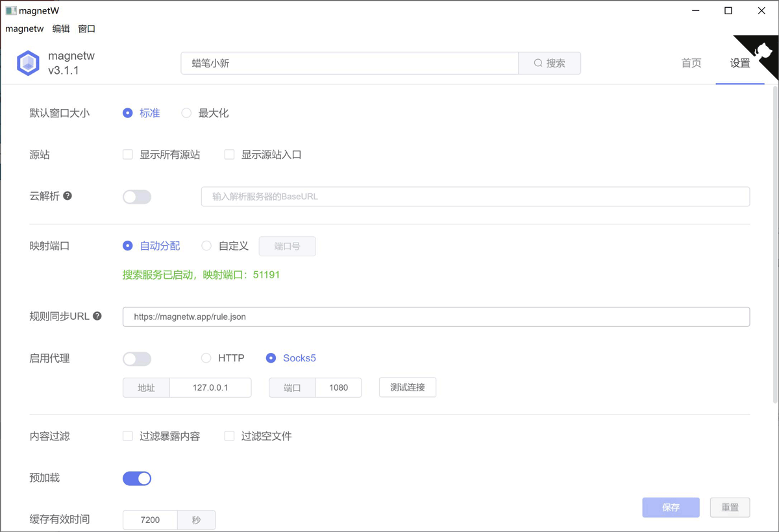
Task: Click the 预加载 label
Action: pyautogui.click(x=45, y=478)
